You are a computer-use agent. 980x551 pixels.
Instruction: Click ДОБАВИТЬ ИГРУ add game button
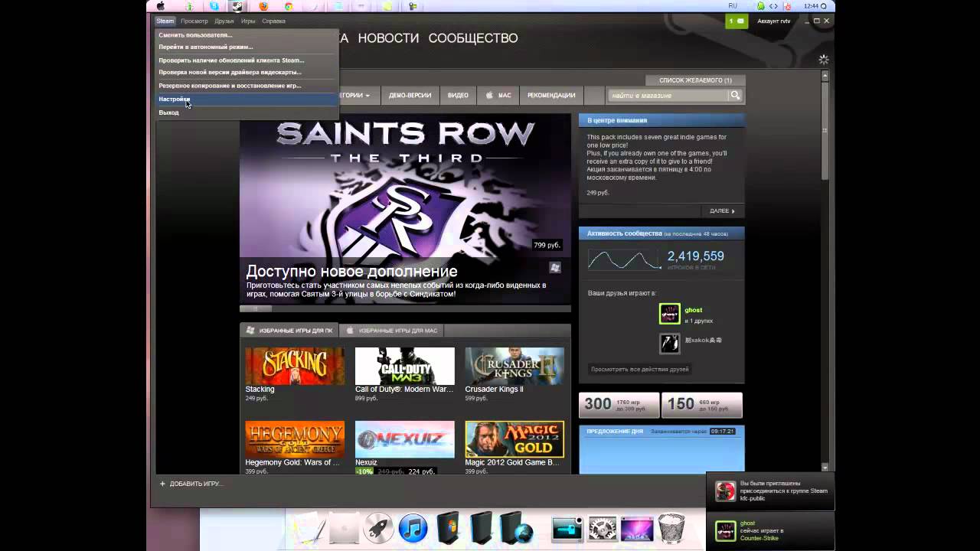(x=191, y=484)
